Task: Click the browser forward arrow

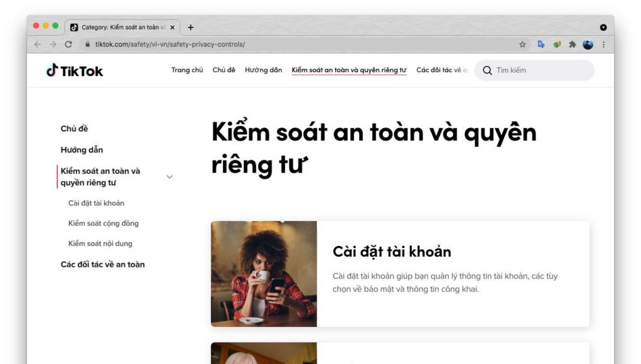Action: tap(53, 44)
